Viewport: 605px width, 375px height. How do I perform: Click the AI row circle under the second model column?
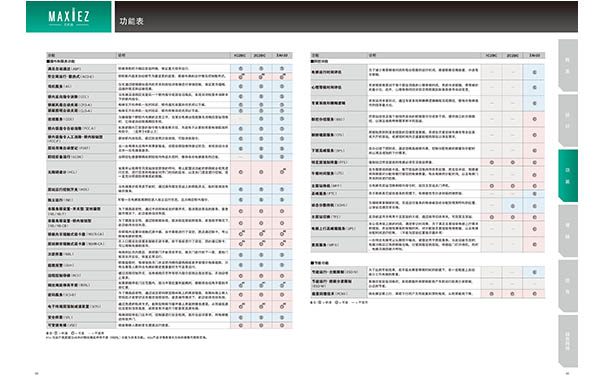[261, 86]
